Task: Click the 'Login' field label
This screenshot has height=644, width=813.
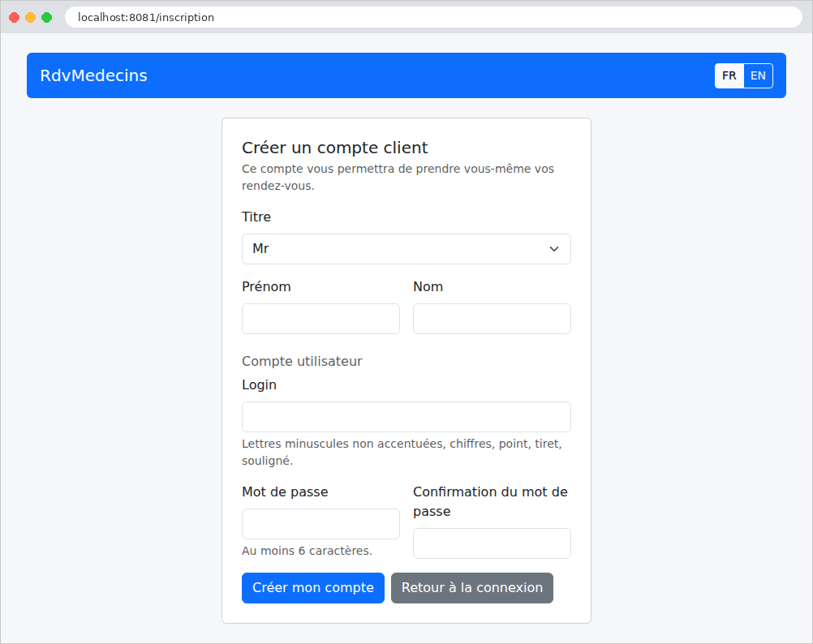Action: 260,385
